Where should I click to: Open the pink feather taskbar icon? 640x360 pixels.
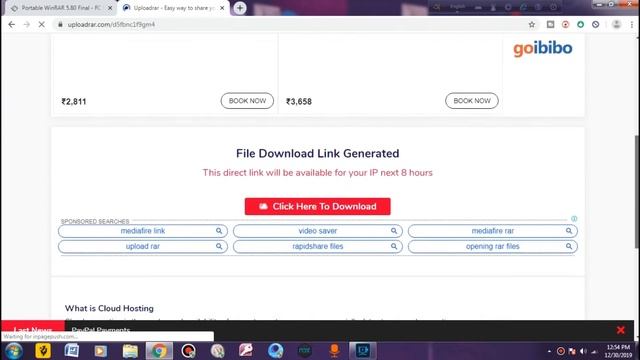246,351
